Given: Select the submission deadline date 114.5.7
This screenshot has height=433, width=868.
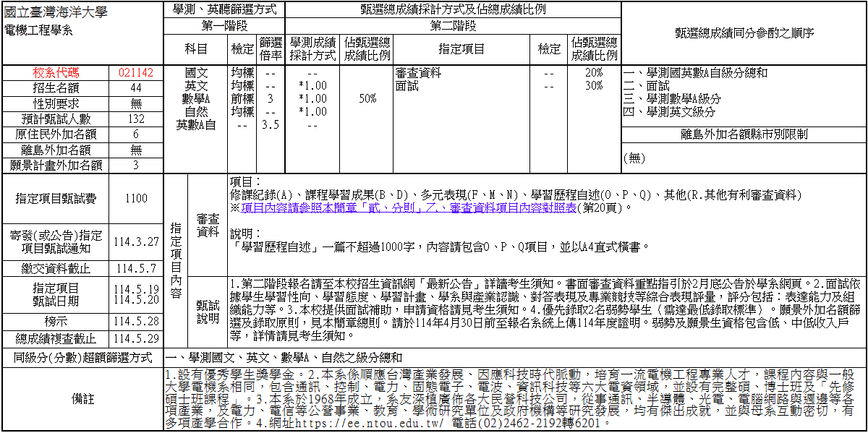Looking at the screenshot, I should 136,269.
